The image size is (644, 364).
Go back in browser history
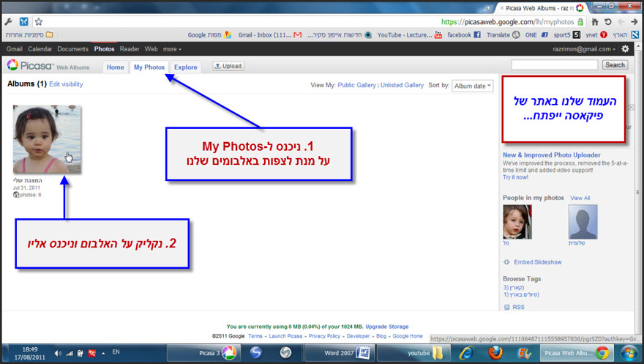click(x=621, y=22)
